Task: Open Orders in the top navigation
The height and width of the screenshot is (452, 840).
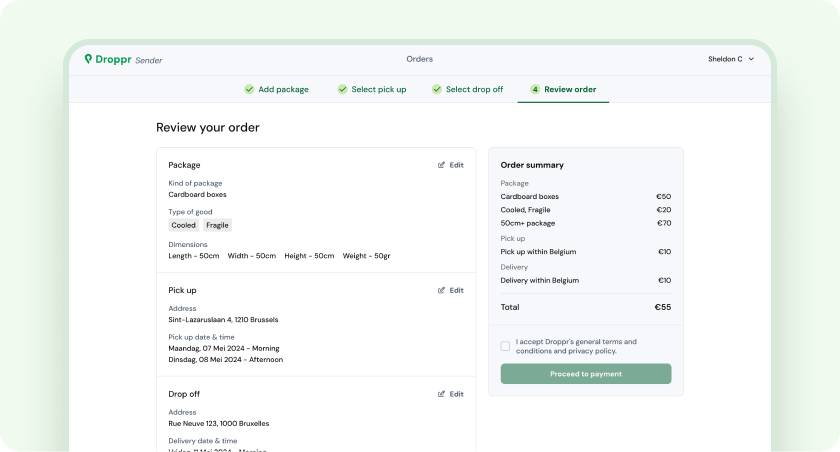Action: point(419,59)
